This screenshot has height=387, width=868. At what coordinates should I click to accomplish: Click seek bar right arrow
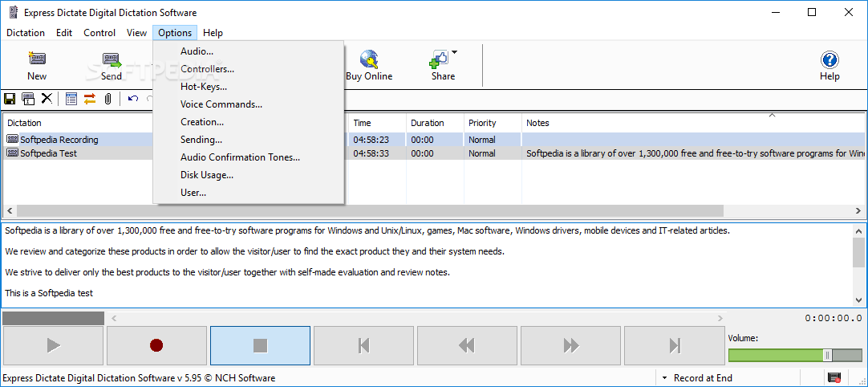pos(720,318)
